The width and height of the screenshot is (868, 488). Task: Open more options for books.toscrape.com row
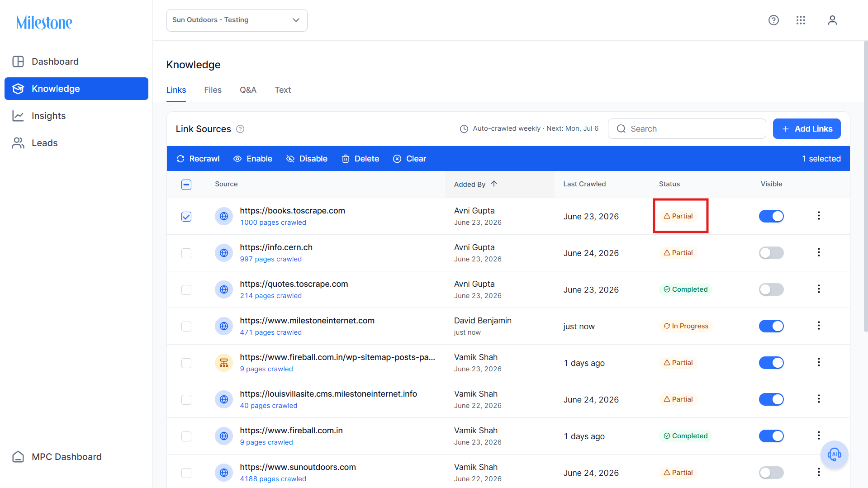[819, 216]
